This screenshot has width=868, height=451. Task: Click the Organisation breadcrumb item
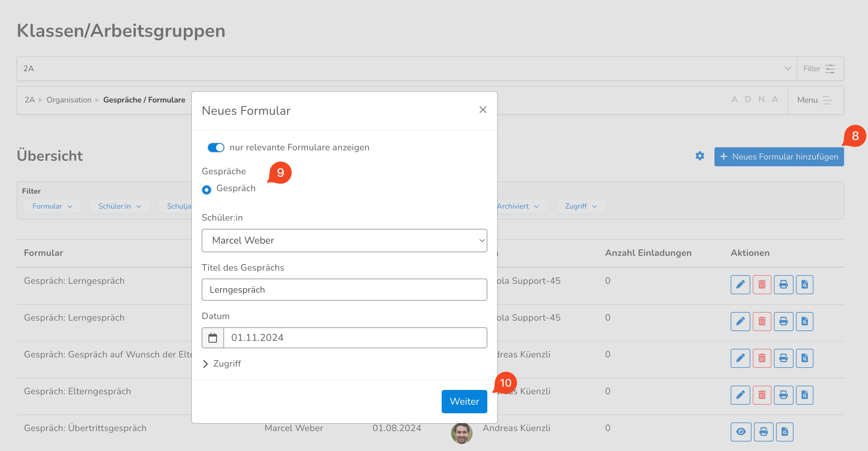pos(69,100)
